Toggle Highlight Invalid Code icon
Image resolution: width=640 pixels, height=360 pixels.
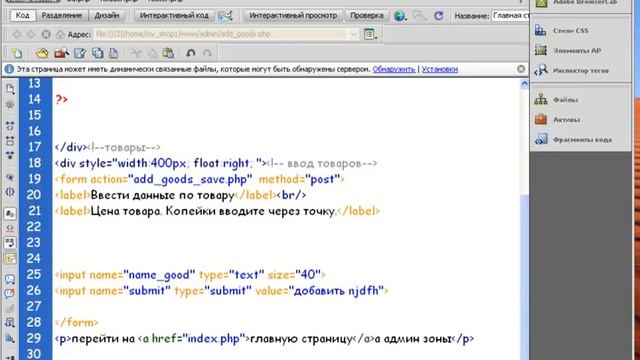click(10, 228)
